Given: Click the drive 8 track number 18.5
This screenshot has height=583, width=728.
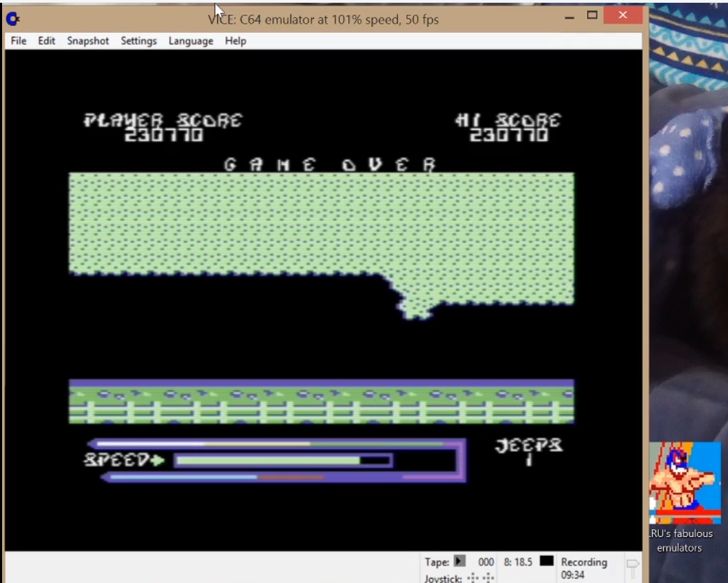Looking at the screenshot, I should (517, 562).
